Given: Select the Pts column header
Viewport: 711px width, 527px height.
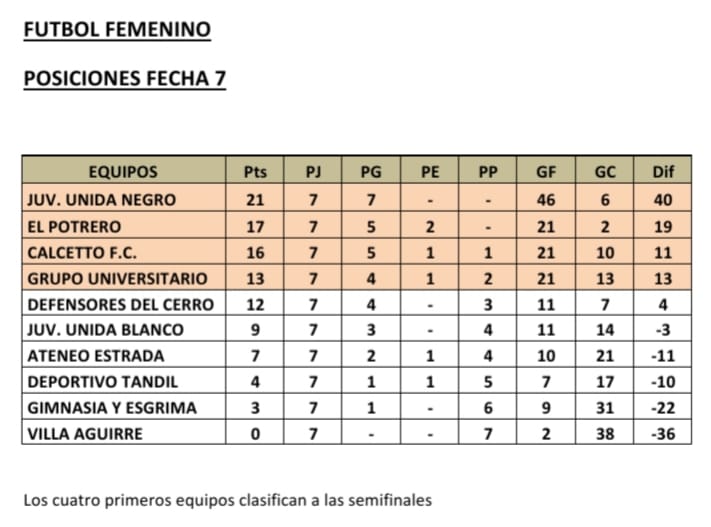Looking at the screenshot, I should pos(255,172).
